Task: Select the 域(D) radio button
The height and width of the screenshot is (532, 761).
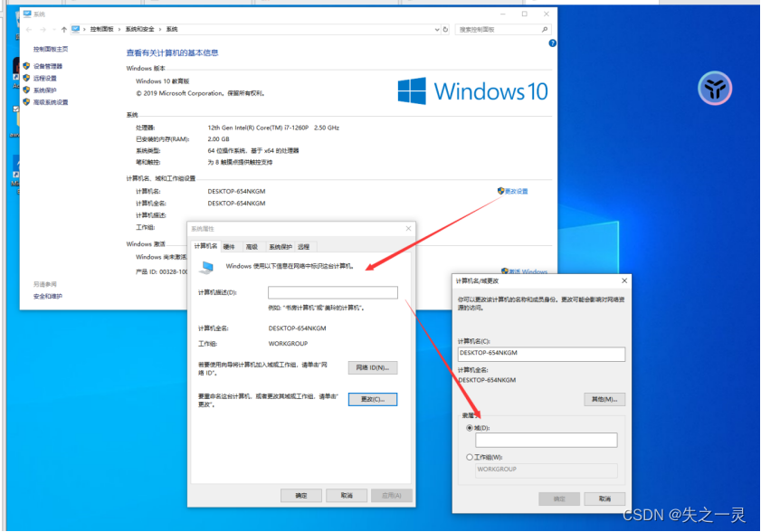Action: coord(470,428)
